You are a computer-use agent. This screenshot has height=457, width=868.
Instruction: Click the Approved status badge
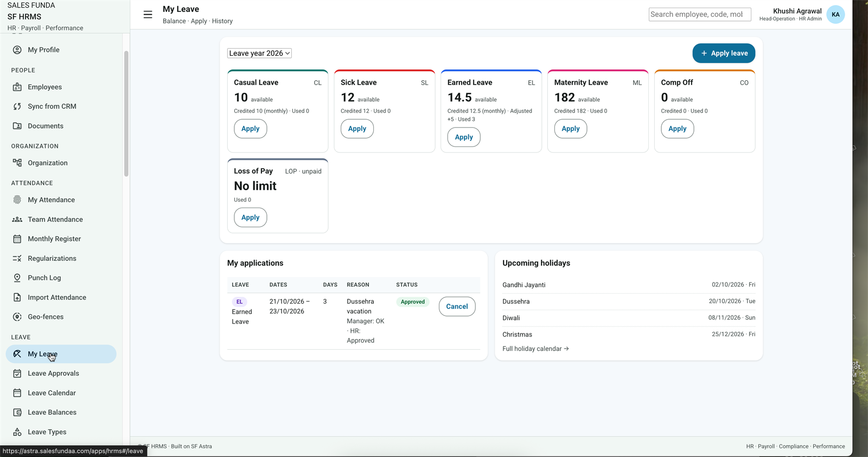(413, 302)
